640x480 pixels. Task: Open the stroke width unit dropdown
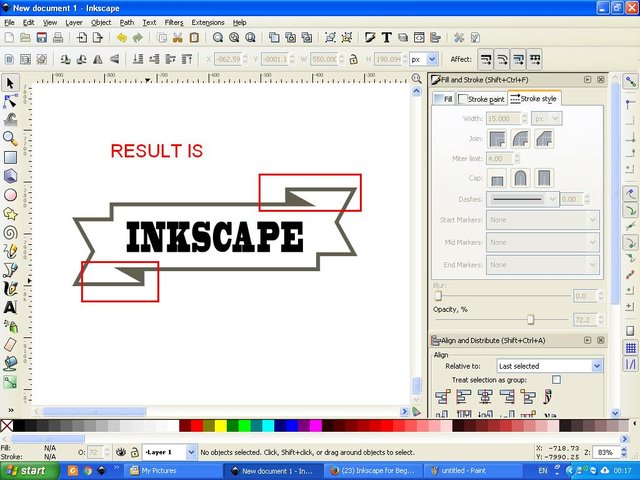[x=546, y=118]
